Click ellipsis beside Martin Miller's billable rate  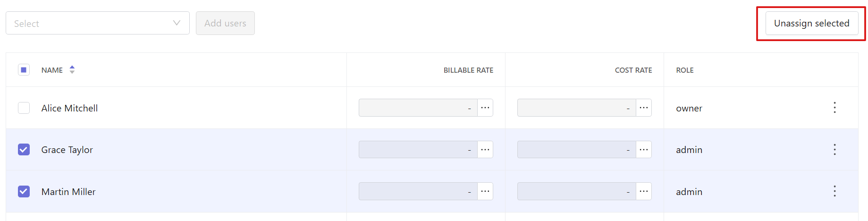click(x=485, y=191)
